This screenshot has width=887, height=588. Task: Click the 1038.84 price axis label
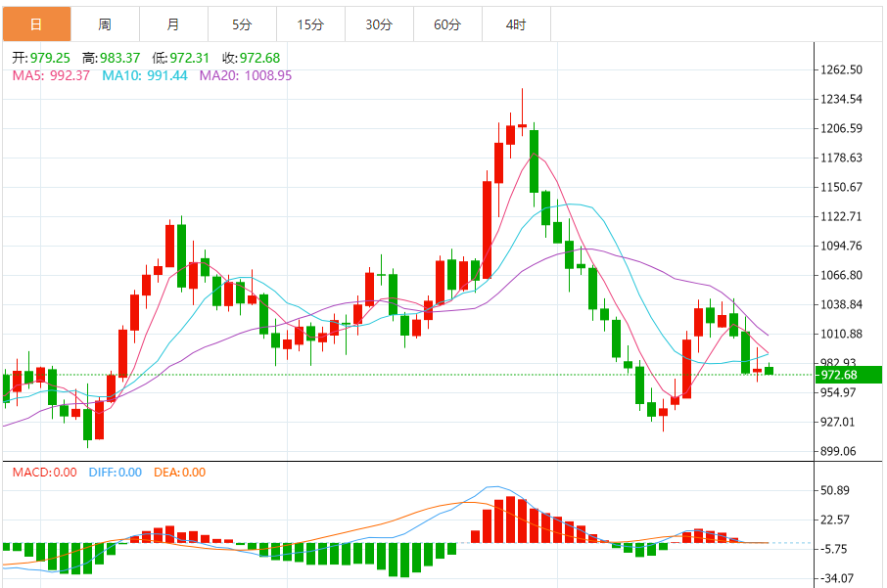pos(841,304)
